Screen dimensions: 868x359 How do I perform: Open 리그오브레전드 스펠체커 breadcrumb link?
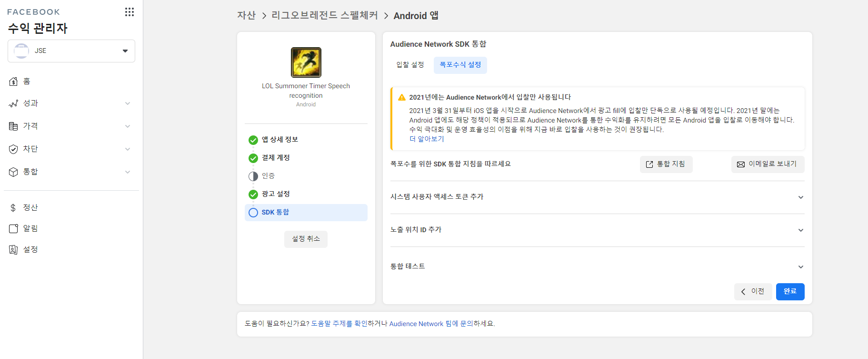point(324,16)
